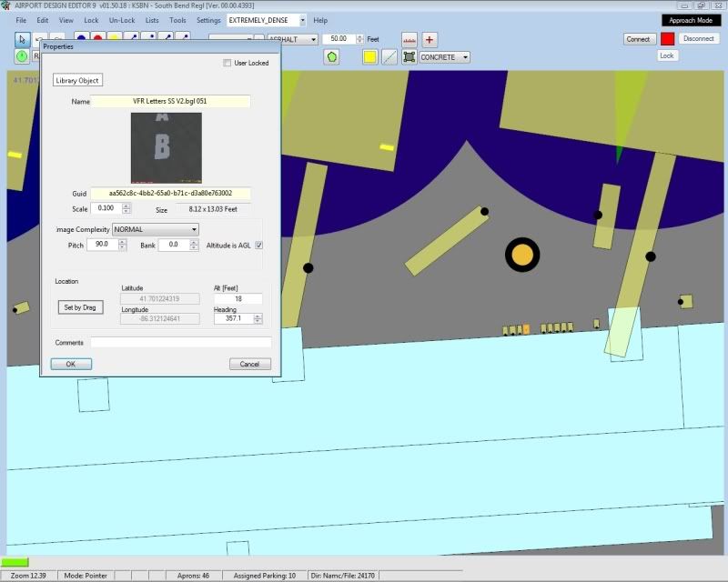Open the CONCRETE surface dropdown
This screenshot has height=582, width=728.
point(464,56)
